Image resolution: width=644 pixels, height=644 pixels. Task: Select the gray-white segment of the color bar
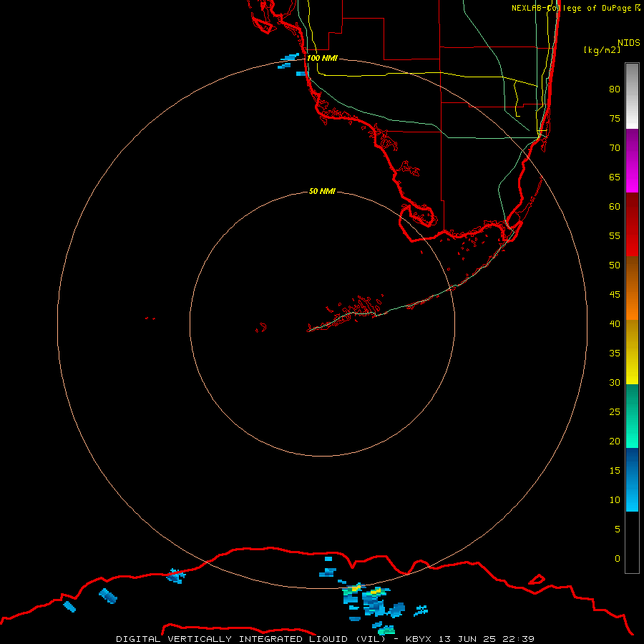click(632, 96)
